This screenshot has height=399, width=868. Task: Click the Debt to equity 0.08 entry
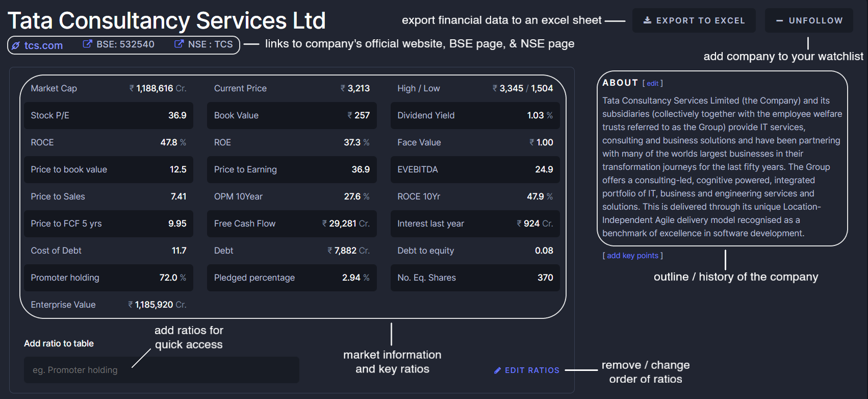point(475,251)
